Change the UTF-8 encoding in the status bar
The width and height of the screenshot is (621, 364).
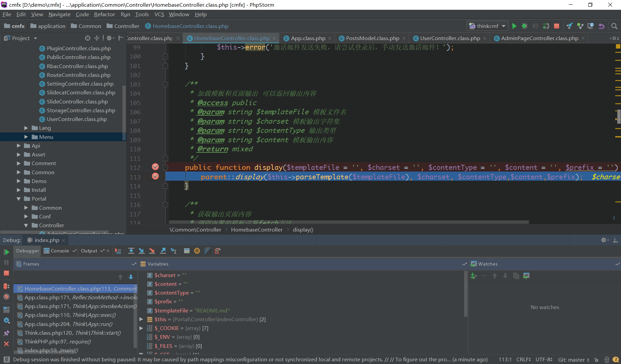(544, 360)
